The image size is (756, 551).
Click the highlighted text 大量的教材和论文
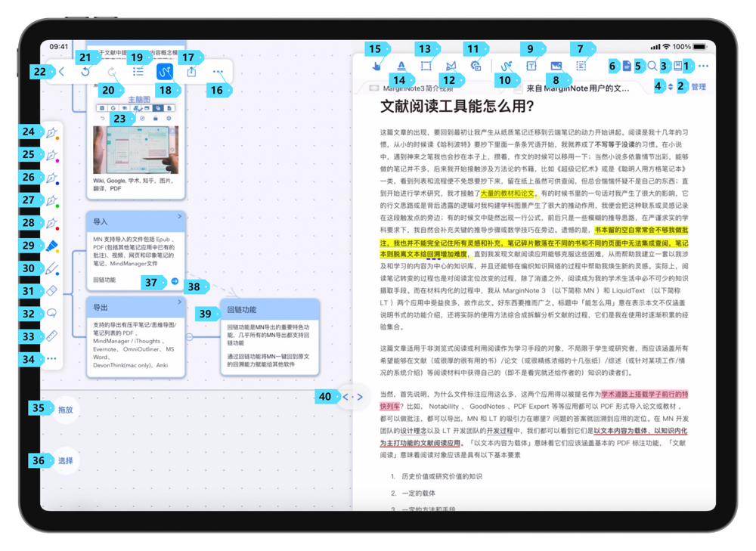(507, 193)
